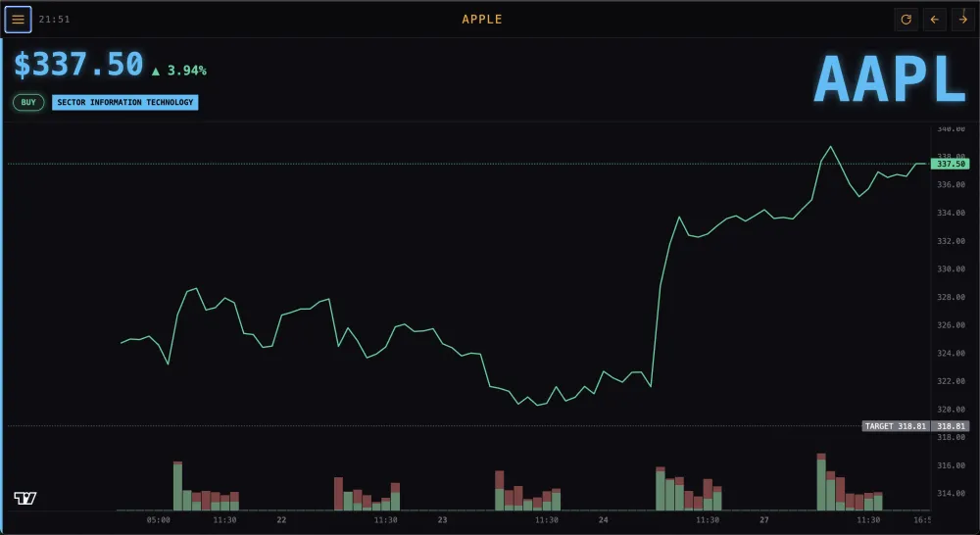This screenshot has height=535, width=980.
Task: Click the 330.00 price axis label
Action: pyautogui.click(x=950, y=269)
